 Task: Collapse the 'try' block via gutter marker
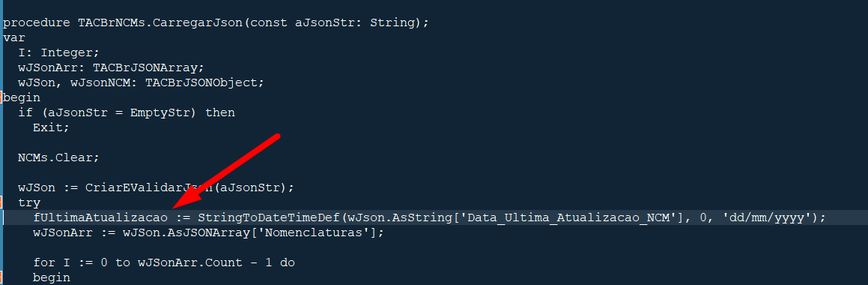click(1, 202)
